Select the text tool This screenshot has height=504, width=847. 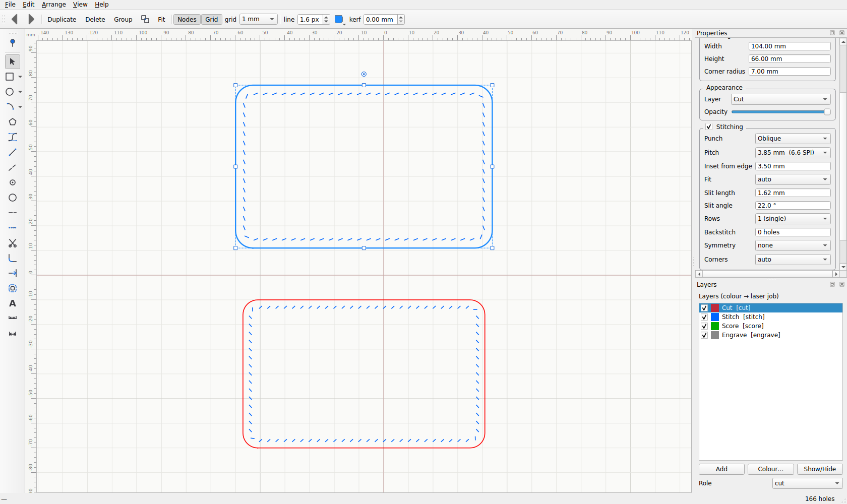click(x=13, y=303)
